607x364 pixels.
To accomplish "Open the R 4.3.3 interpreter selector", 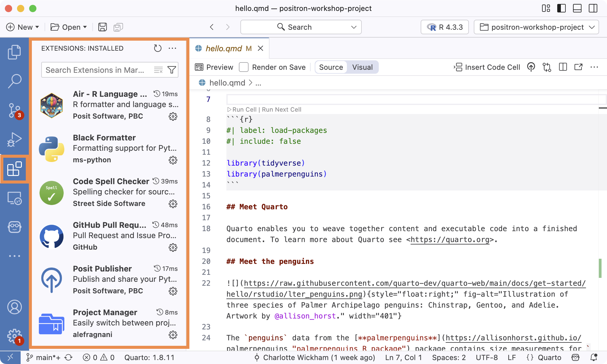I will [x=445, y=27].
